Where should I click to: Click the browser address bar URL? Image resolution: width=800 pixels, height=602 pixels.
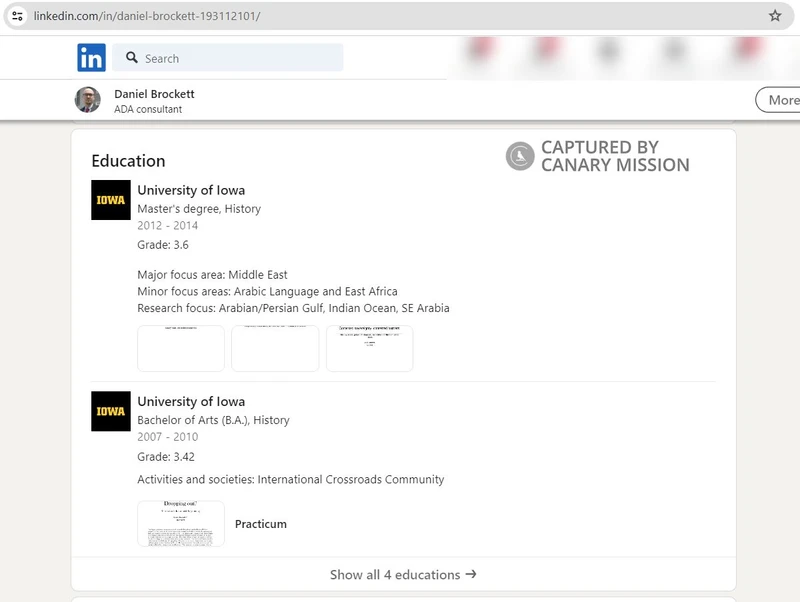coord(147,16)
